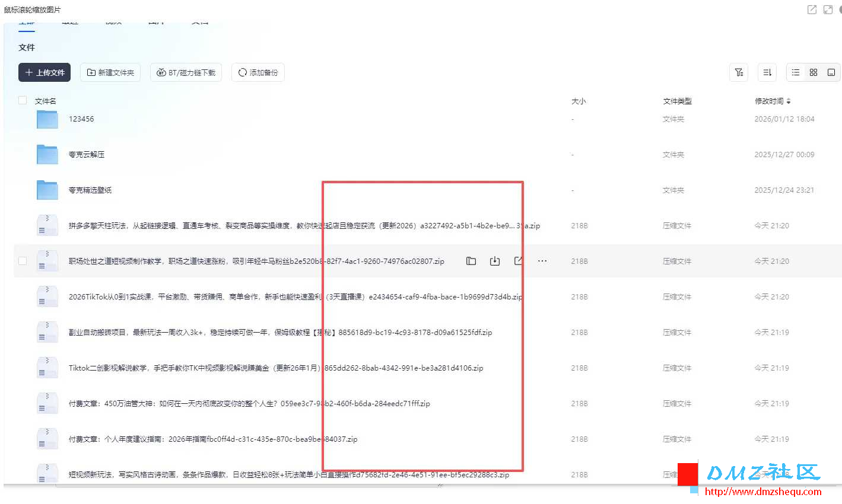Click the filter icon in the toolbar

[739, 72]
